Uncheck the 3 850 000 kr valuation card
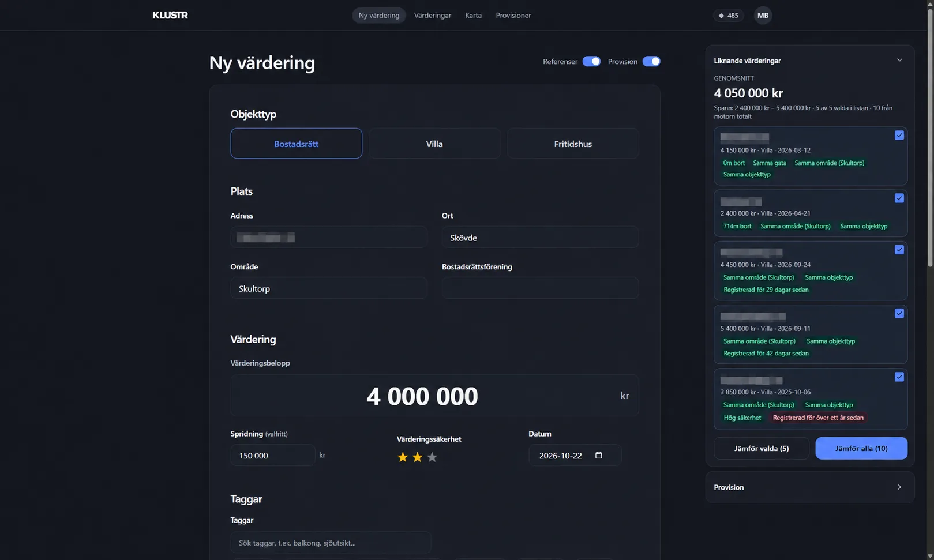This screenshot has width=934, height=560. [899, 377]
